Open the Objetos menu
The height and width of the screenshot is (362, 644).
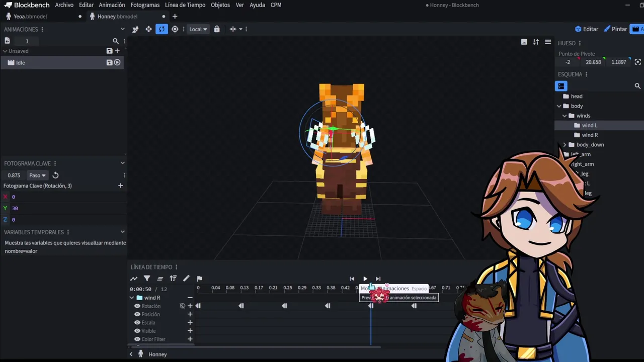220,5
